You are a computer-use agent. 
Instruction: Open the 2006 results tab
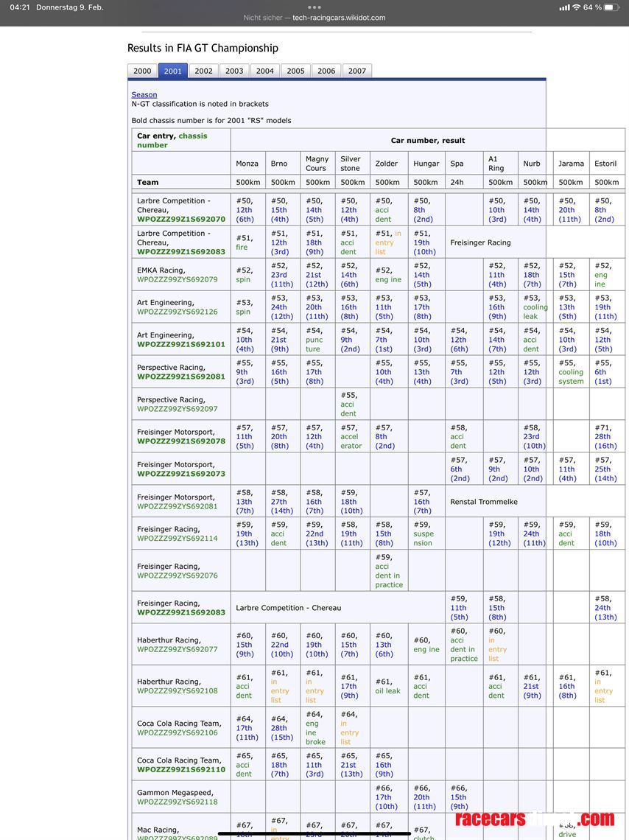(x=326, y=71)
